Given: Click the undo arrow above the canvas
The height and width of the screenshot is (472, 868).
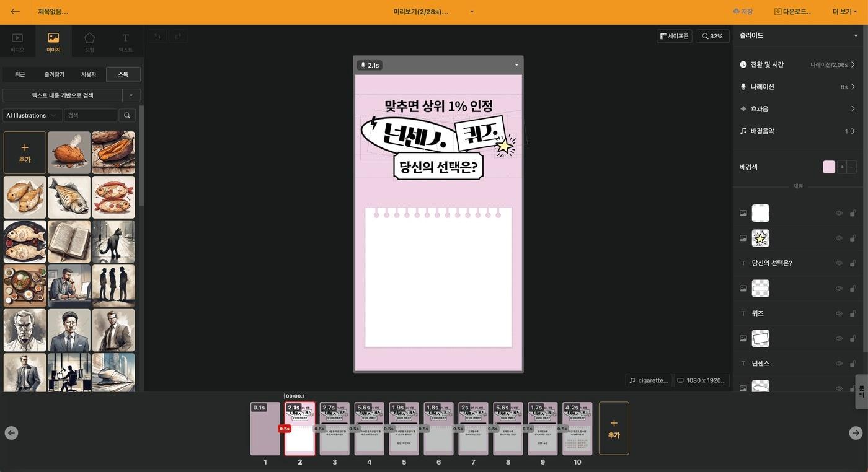Looking at the screenshot, I should tap(156, 35).
